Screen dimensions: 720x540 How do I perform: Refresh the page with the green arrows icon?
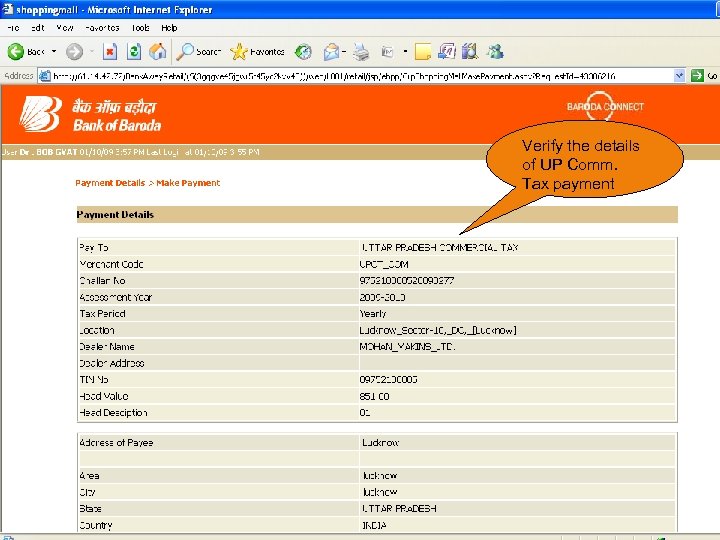pyautogui.click(x=134, y=51)
